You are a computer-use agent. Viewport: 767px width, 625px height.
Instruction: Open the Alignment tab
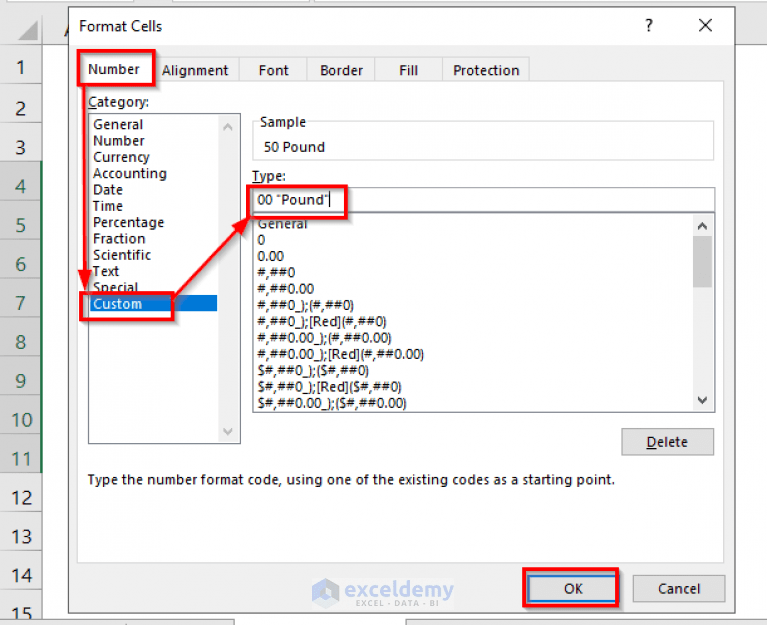[x=195, y=70]
